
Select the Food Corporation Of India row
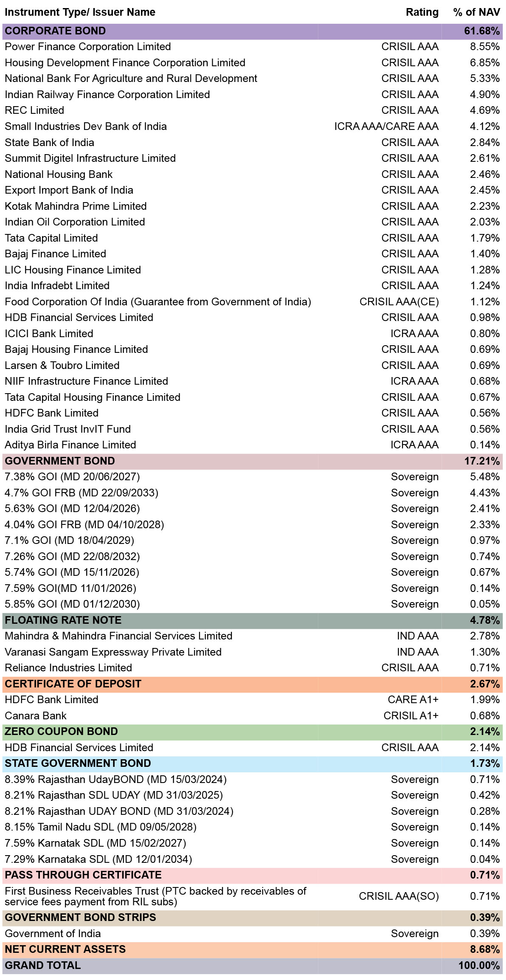pos(253,302)
